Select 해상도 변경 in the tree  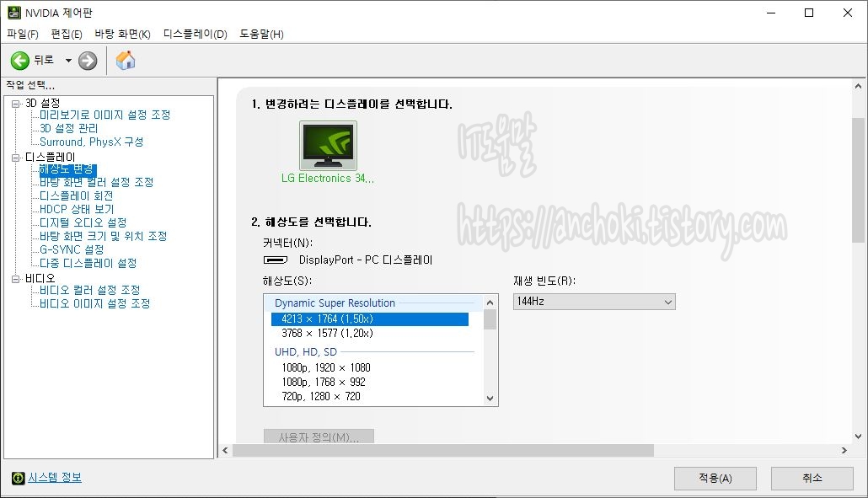point(67,169)
